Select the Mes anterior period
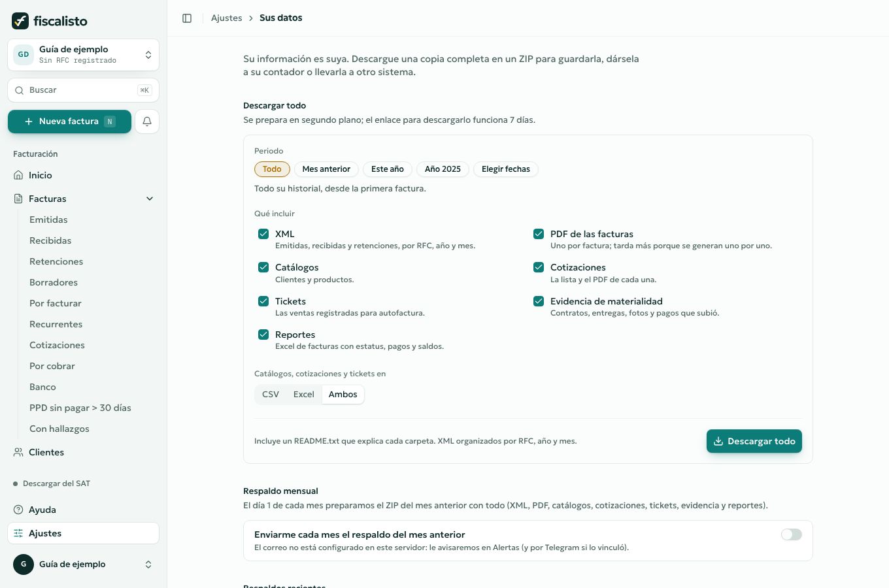 pos(326,169)
